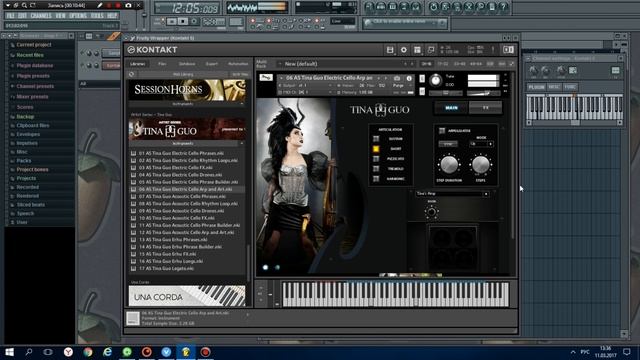640x360 pixels.
Task: Enable Tremolo articulation
Action: click(x=376, y=169)
